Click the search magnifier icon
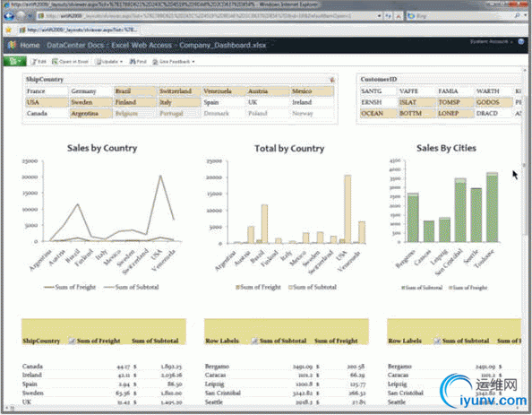Image resolution: width=532 pixels, height=415 pixels. pyautogui.click(x=518, y=15)
